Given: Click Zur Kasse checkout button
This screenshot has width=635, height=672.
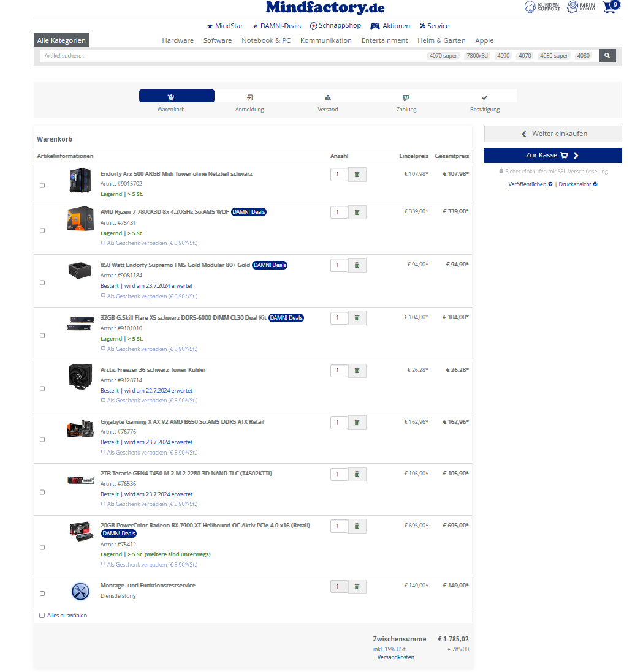Looking at the screenshot, I should click(553, 155).
